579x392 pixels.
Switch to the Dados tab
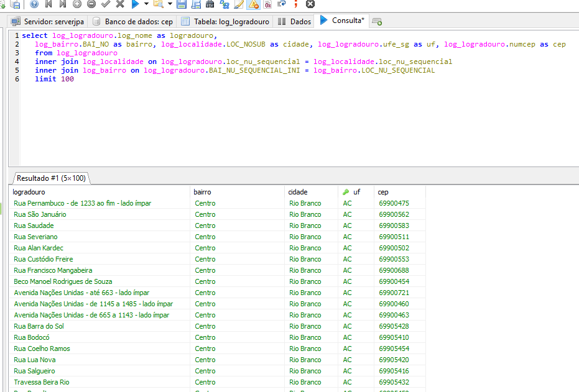[x=294, y=22]
